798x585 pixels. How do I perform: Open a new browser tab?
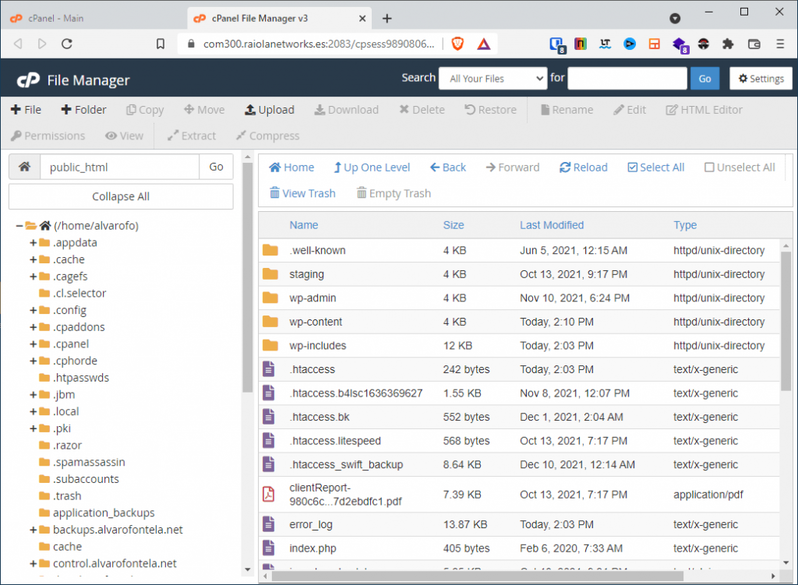[x=387, y=18]
